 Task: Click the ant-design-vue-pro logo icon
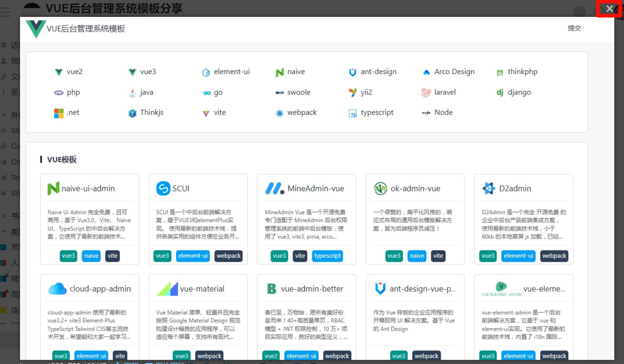(380, 289)
